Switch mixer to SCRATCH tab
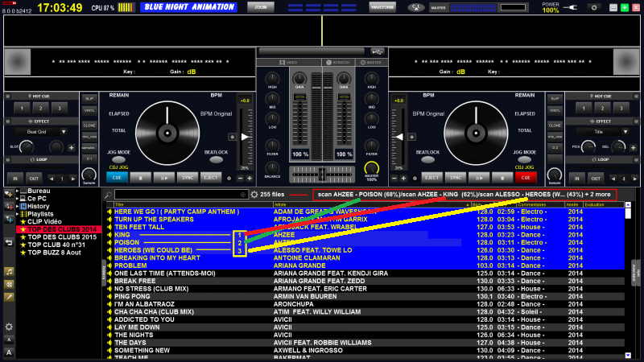The height and width of the screenshot is (362, 644). pyautogui.click(x=338, y=63)
